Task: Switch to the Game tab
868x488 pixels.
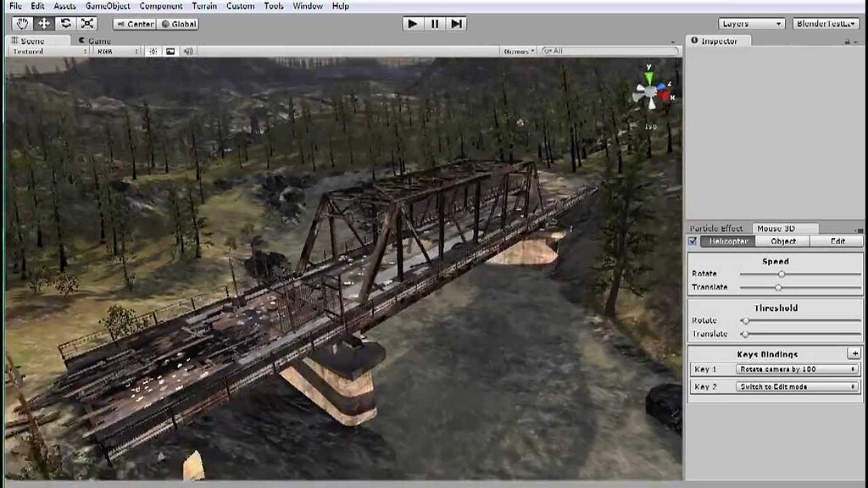Action: click(97, 39)
